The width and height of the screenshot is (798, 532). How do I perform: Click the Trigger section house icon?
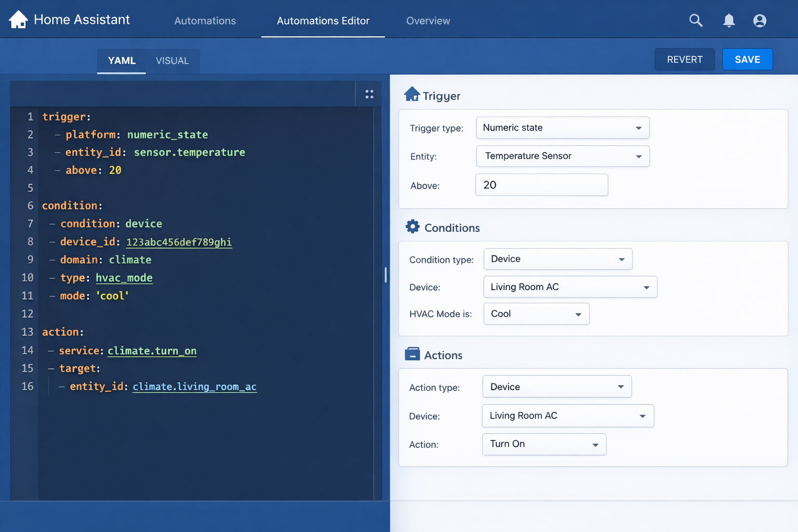point(412,94)
